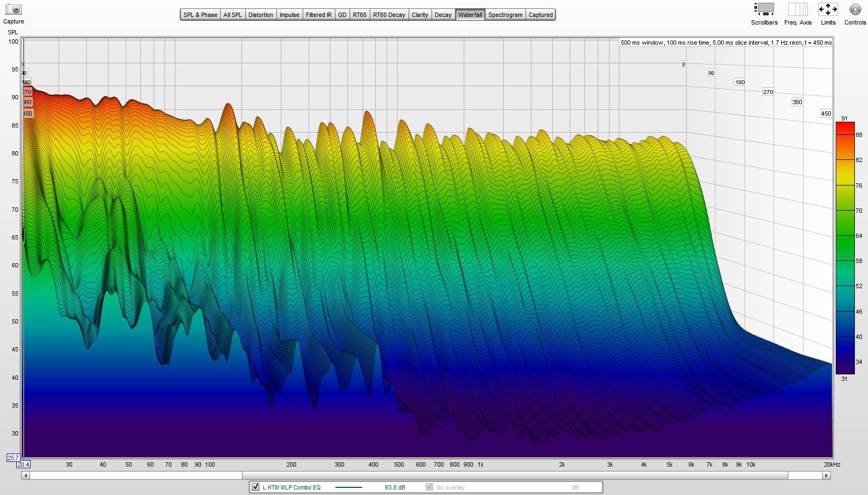Switch to the Clarity tab
Image resolution: width=868 pixels, height=495 pixels.
click(x=420, y=15)
